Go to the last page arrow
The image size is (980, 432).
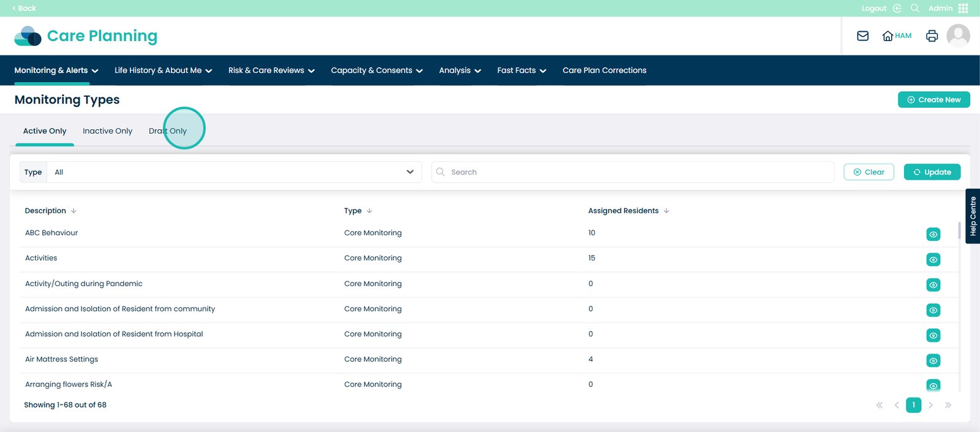[948, 405]
